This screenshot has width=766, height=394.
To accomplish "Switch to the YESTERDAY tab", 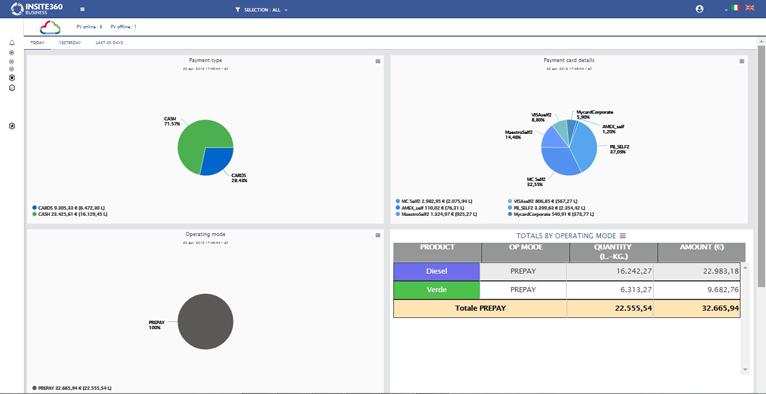I will pyautogui.click(x=70, y=43).
